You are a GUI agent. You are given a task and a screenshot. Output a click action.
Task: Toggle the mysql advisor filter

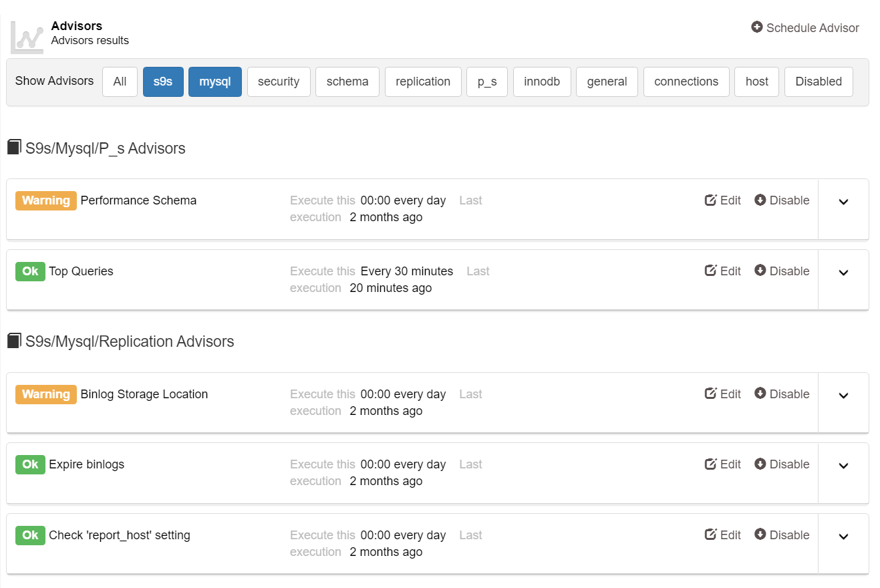215,82
